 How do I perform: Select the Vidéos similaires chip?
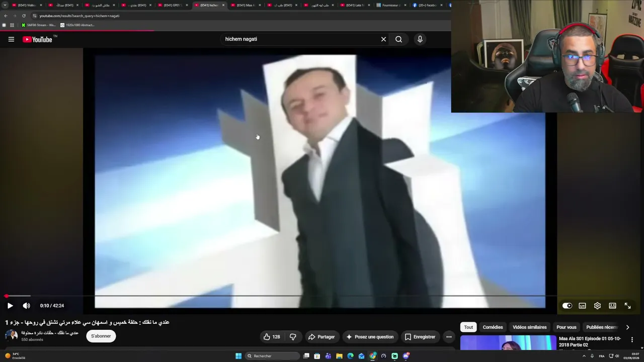click(529, 327)
